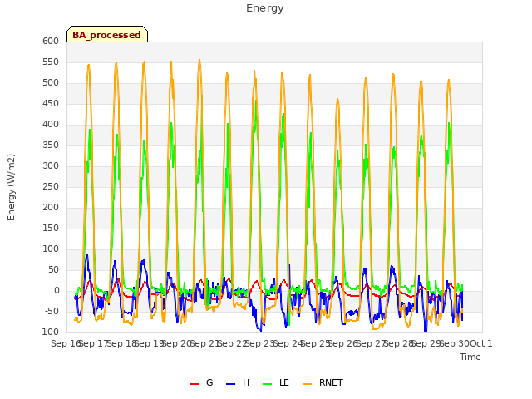
Task: Select the RNET legend label
Action: pyautogui.click(x=331, y=382)
